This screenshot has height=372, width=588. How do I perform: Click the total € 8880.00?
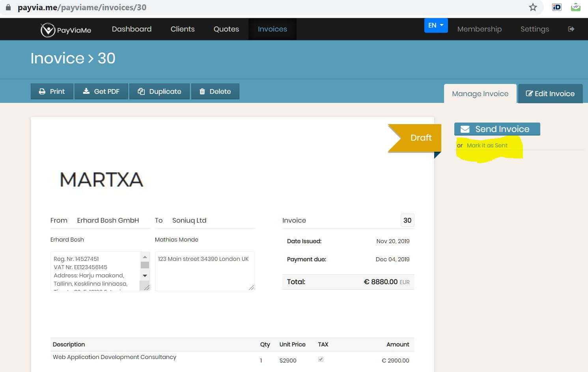click(x=381, y=282)
